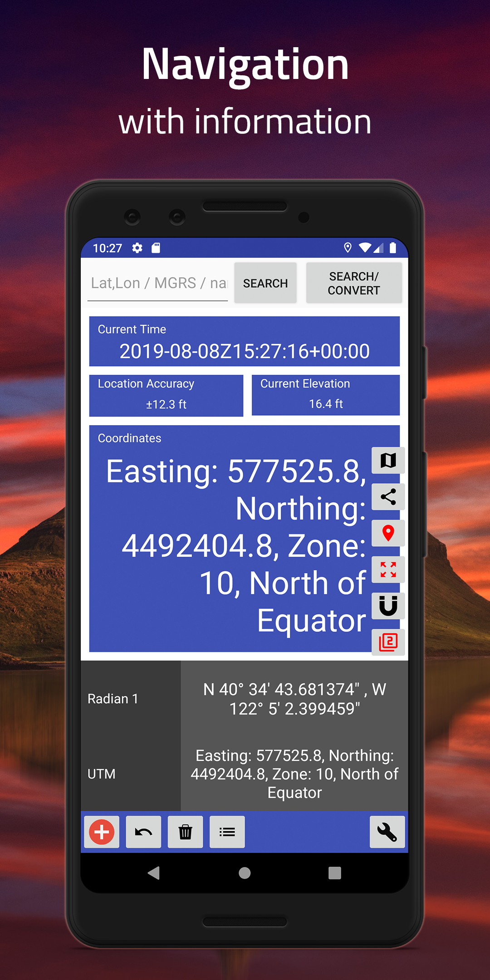Tap the UTM Easting: 577525.8 value in the list
The width and height of the screenshot is (490, 980).
click(294, 774)
